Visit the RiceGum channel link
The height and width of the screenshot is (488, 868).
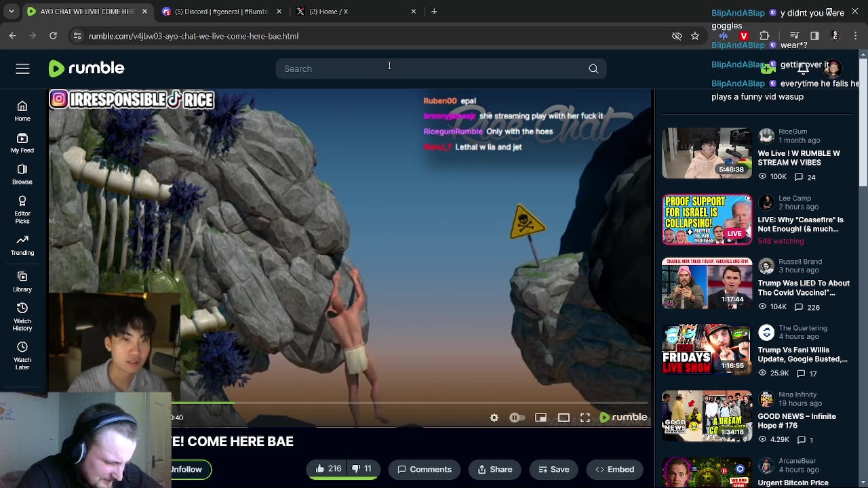pyautogui.click(x=793, y=131)
